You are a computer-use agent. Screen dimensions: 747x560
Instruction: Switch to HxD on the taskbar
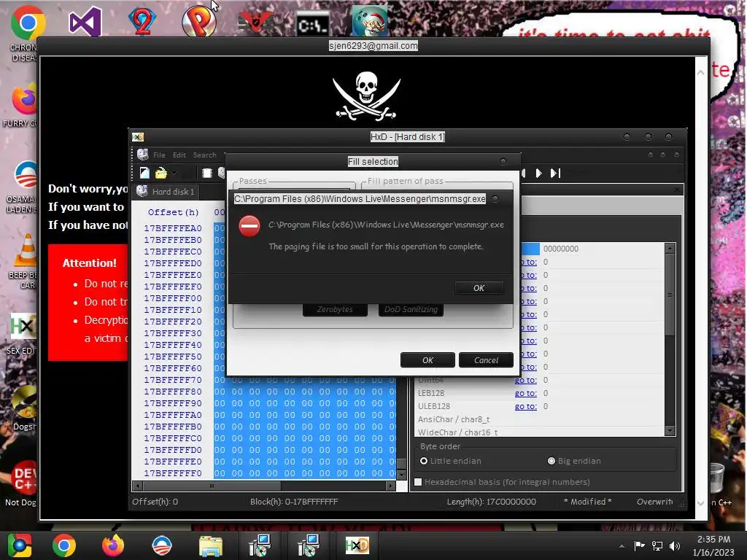coord(357,545)
